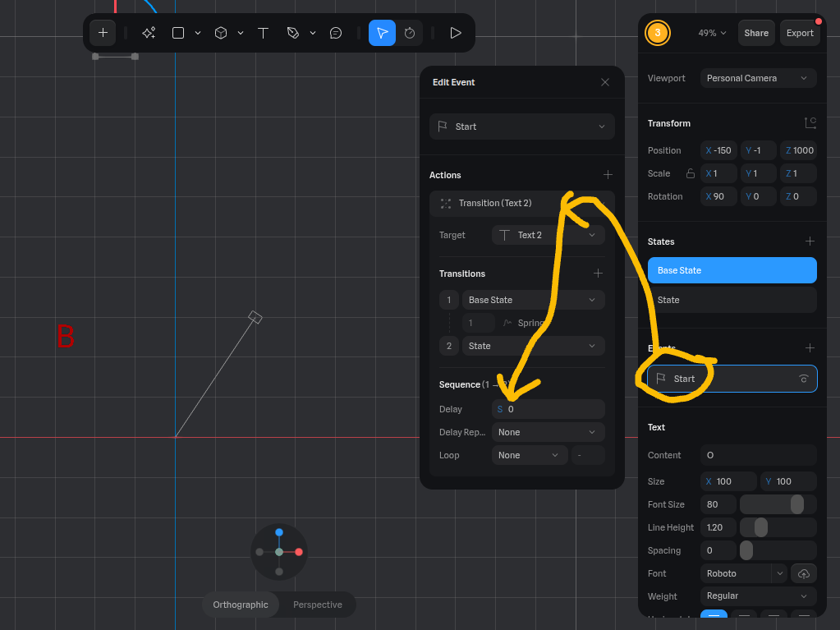Switch to the animation timer mode
Screen dimensions: 840x630
pyautogui.click(x=410, y=33)
